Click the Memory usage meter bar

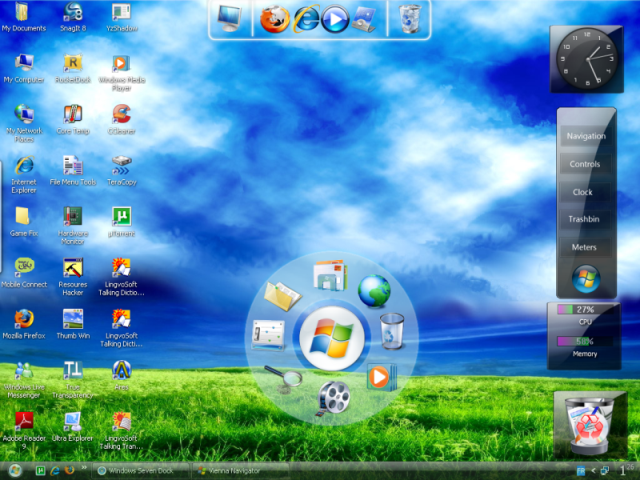coord(585,341)
